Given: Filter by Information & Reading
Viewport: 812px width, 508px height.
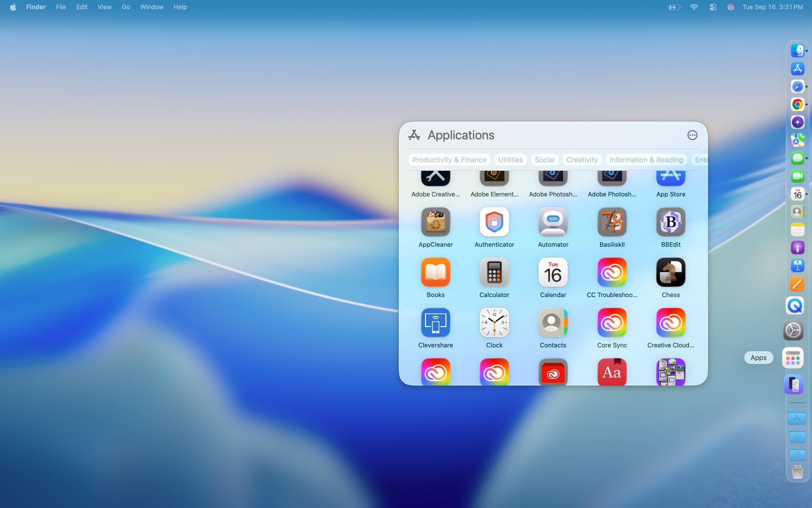Looking at the screenshot, I should (x=646, y=160).
